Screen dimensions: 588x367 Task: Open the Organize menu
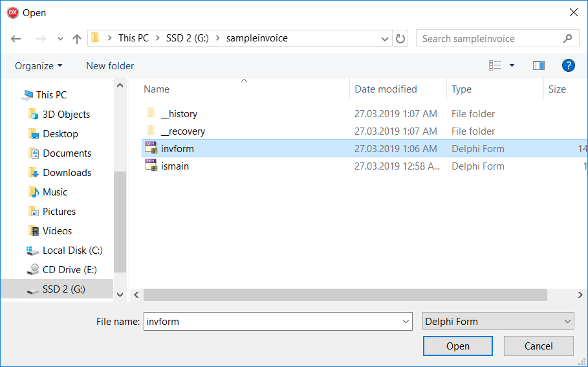pos(38,66)
